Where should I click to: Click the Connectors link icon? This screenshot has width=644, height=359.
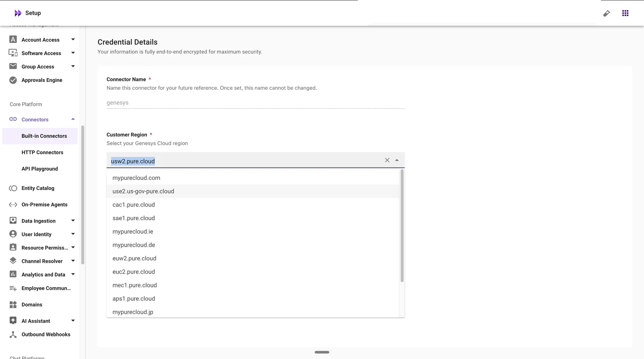click(13, 119)
